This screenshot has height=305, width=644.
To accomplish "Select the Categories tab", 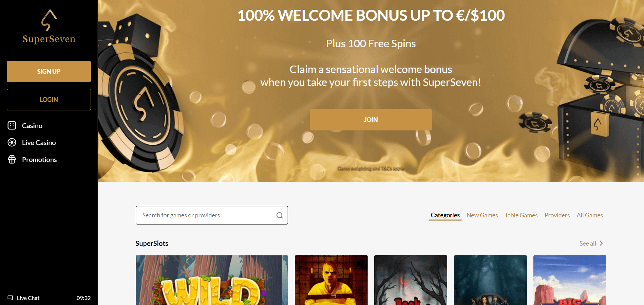I will (445, 215).
